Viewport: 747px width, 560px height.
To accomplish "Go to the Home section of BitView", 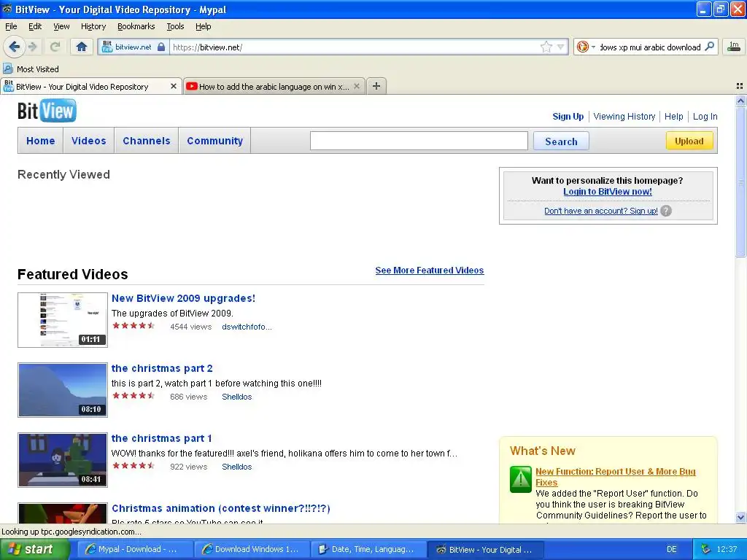I will point(41,141).
